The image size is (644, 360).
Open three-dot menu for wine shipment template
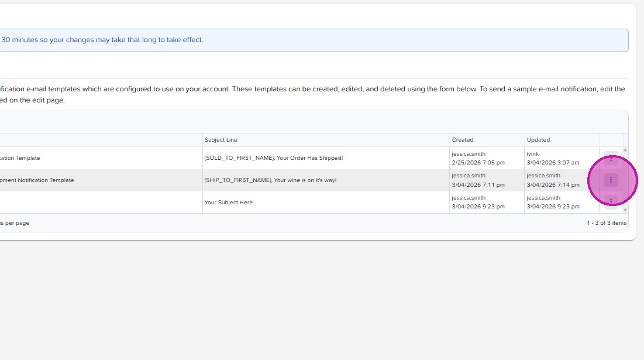coord(611,180)
